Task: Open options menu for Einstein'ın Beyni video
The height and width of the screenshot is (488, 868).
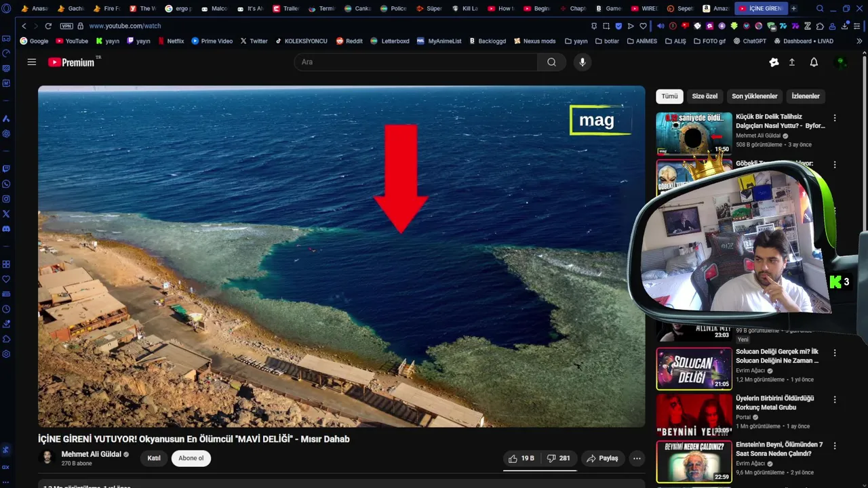Action: [x=835, y=445]
